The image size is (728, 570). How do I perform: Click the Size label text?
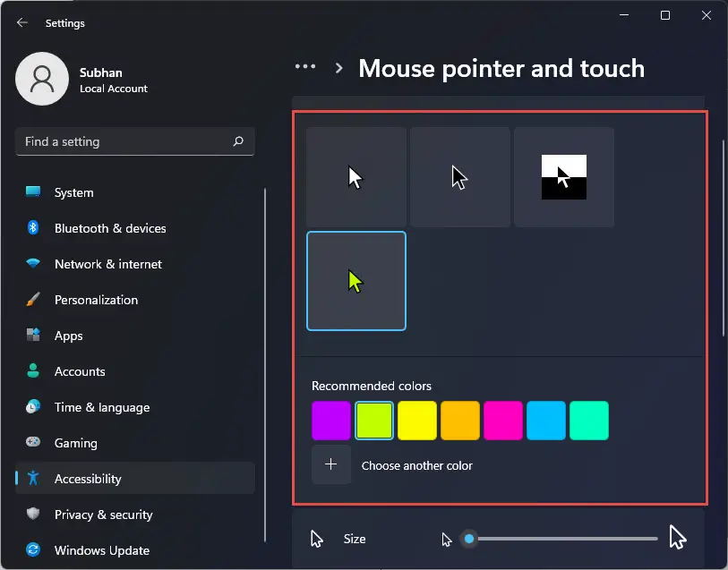click(x=355, y=539)
